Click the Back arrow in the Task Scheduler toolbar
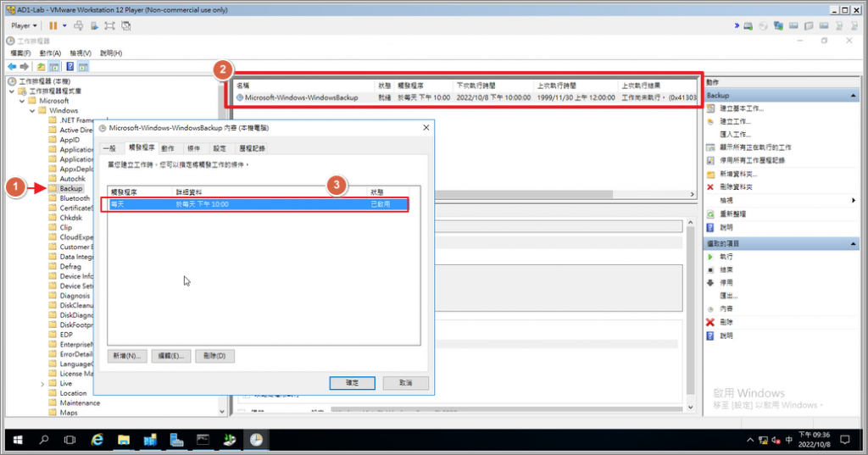 tap(12, 66)
